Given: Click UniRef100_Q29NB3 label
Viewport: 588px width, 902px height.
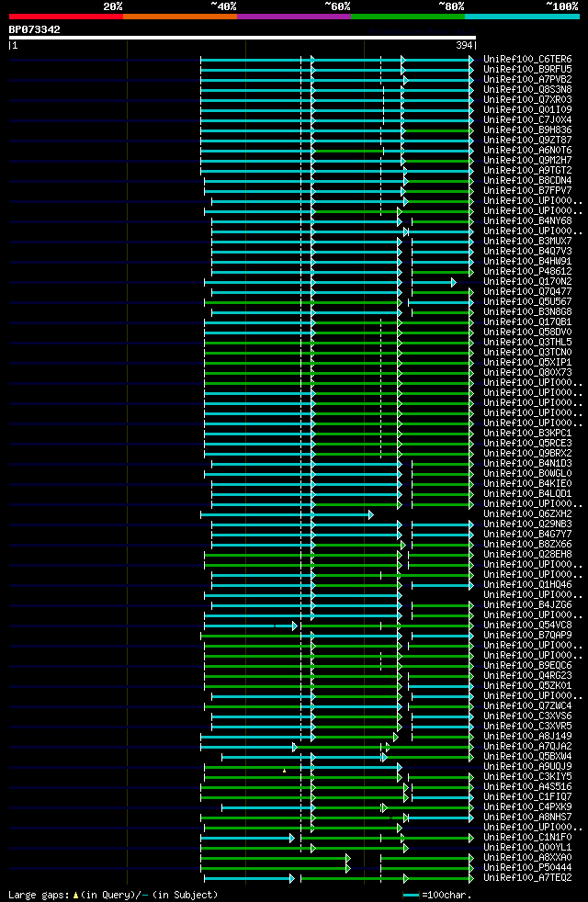Looking at the screenshot, I should (x=527, y=524).
